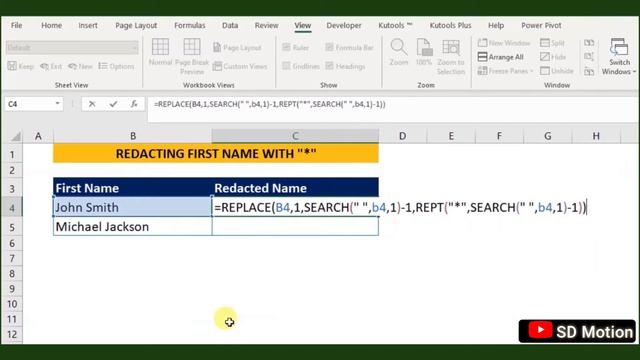Image resolution: width=640 pixels, height=360 pixels.
Task: Cancel the formula entry with X
Action: [92, 104]
